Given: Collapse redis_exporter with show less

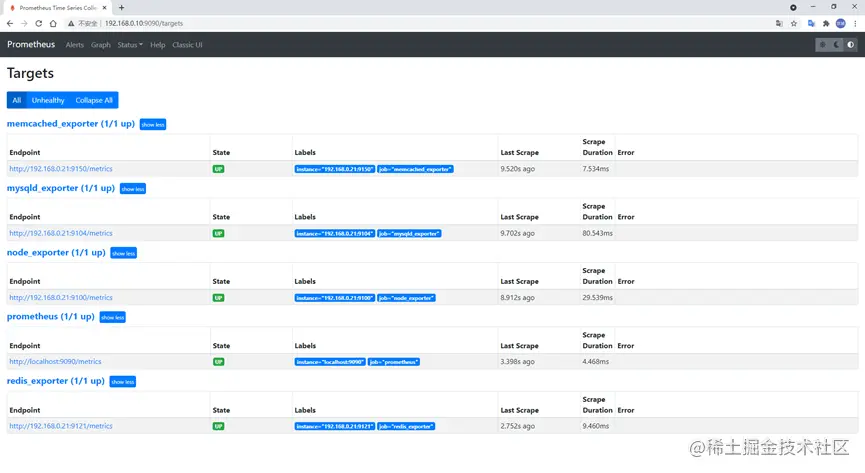Looking at the screenshot, I should pos(122,382).
